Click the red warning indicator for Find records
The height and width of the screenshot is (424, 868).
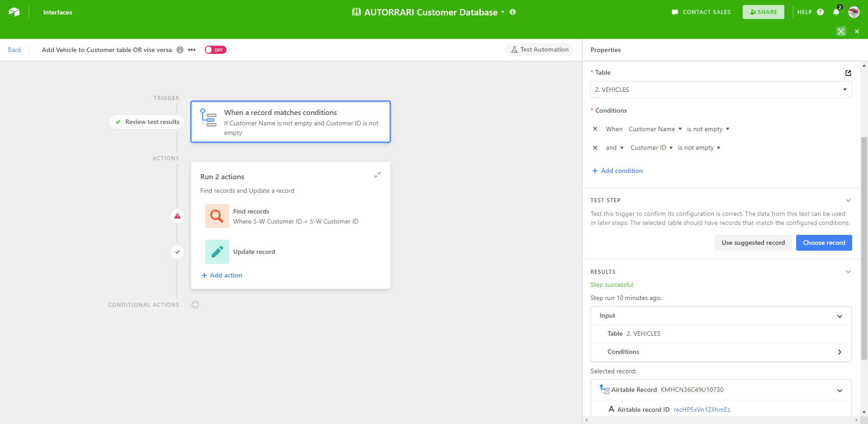point(178,216)
